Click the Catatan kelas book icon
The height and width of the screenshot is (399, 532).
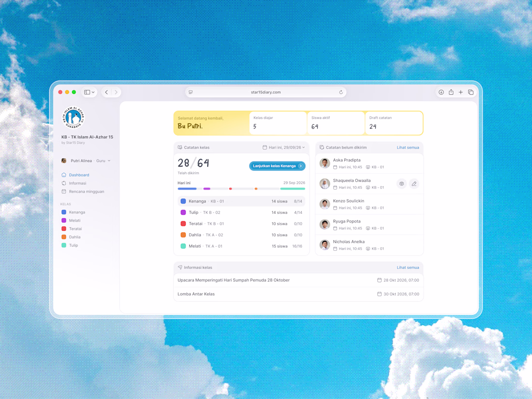click(180, 148)
